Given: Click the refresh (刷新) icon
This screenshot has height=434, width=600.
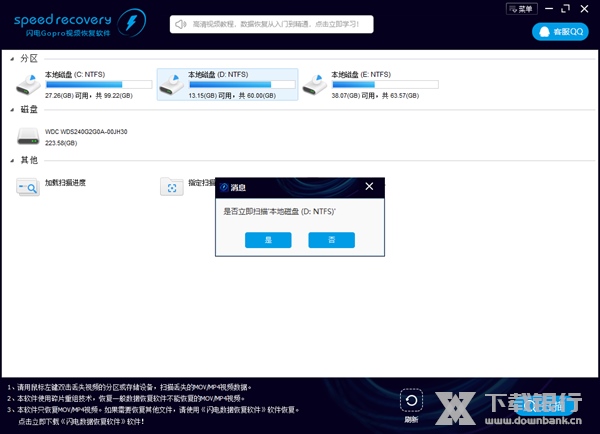Looking at the screenshot, I should [411, 402].
